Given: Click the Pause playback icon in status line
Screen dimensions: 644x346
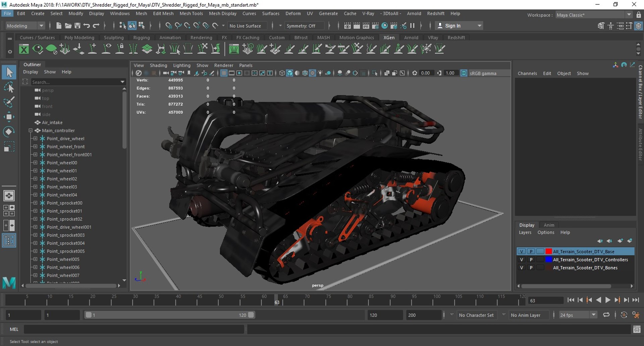Looking at the screenshot, I should (412, 25).
